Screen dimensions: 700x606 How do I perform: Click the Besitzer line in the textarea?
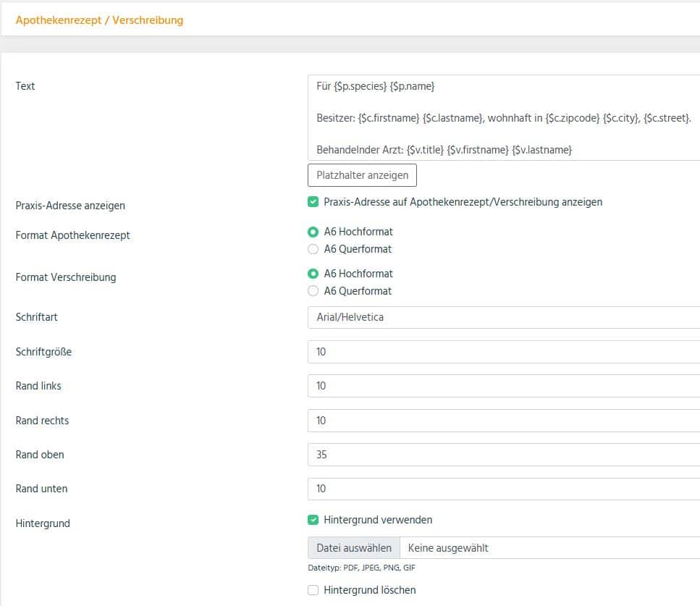504,118
